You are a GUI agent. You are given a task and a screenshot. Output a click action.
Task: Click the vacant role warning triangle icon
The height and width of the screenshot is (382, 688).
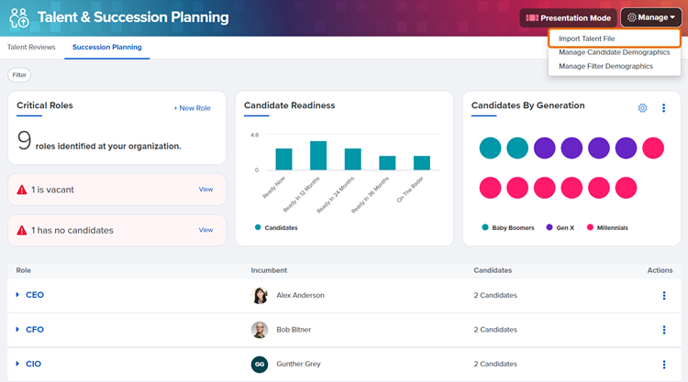point(22,190)
